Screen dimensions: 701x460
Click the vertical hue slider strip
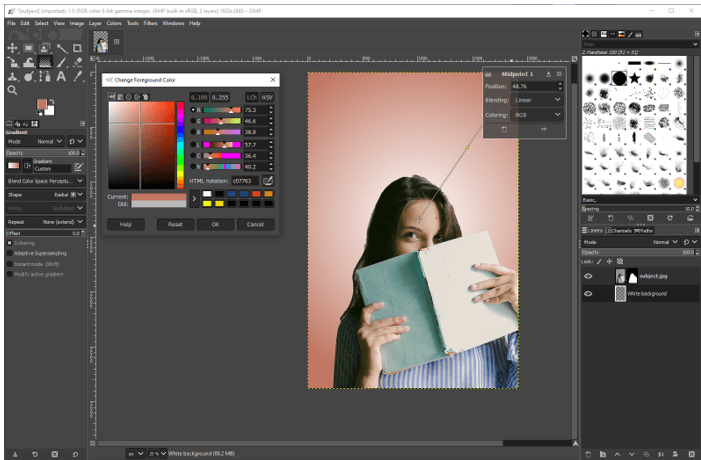(180, 145)
